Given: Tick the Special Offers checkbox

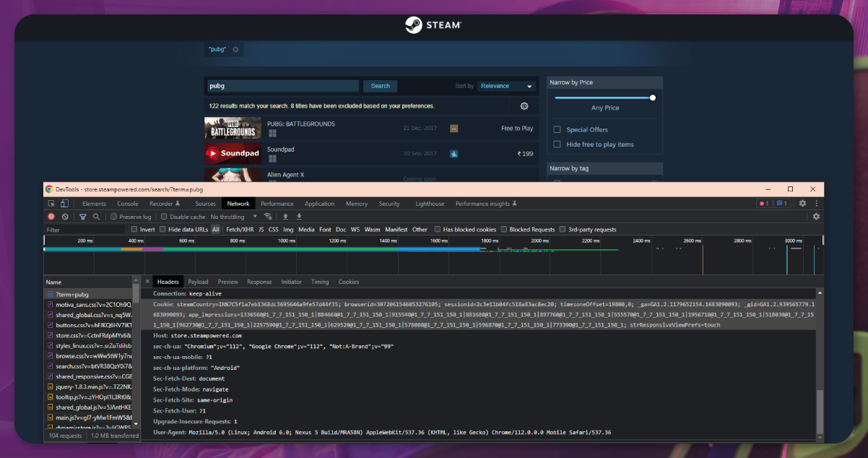Looking at the screenshot, I should [557, 130].
